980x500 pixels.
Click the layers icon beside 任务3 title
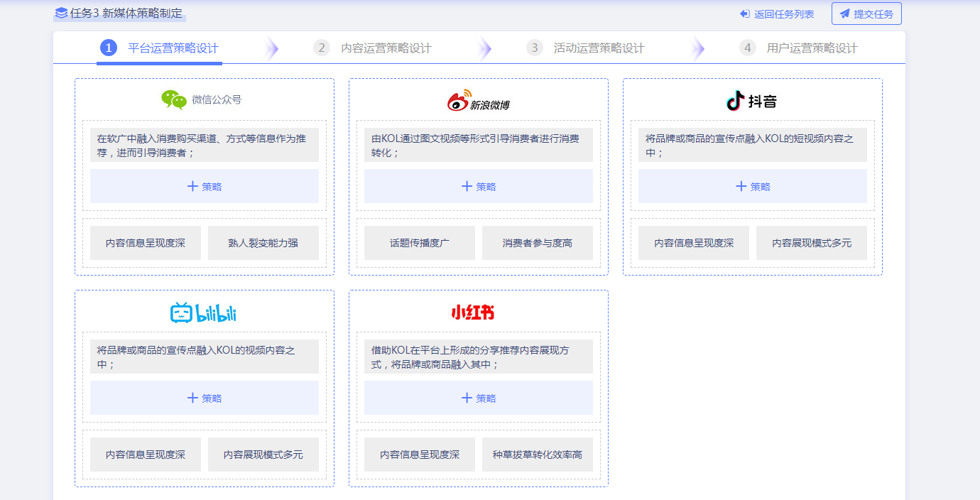point(61,13)
